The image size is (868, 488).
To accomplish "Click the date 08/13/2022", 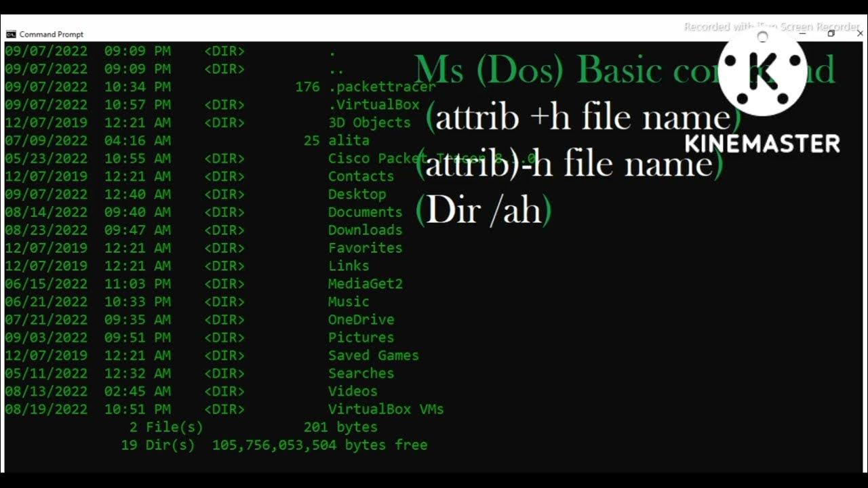I will click(46, 391).
